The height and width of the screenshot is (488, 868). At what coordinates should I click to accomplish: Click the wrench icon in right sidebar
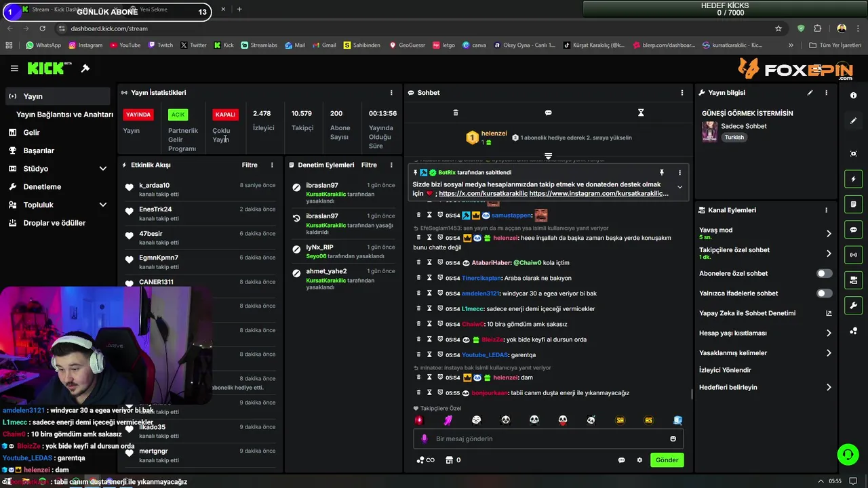coord(854,306)
